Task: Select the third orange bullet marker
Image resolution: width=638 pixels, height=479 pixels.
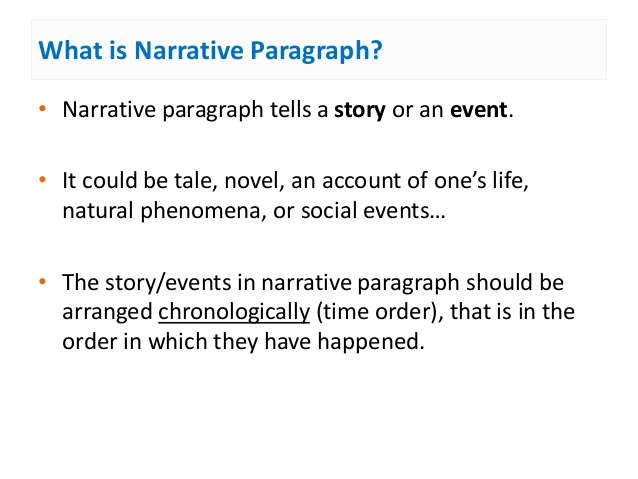Action: tap(42, 281)
